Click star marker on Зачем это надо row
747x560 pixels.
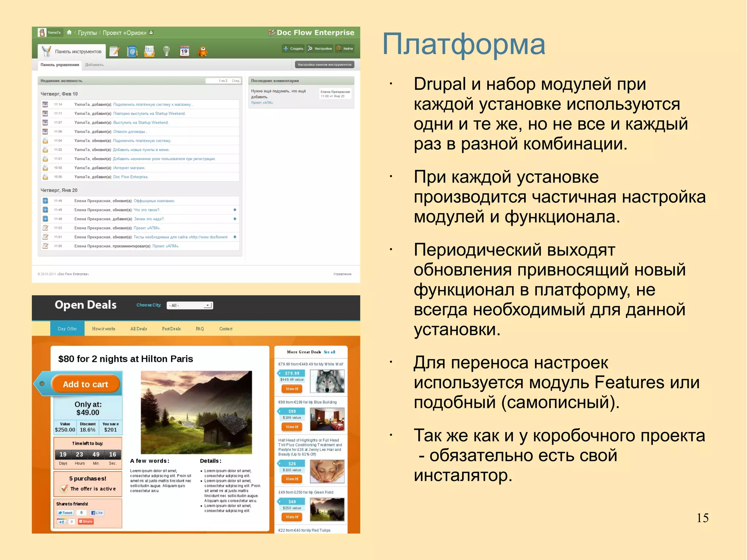[235, 219]
